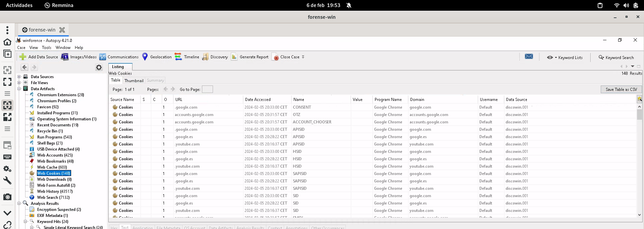Click the volume icon in system tray
The image size is (644, 229).
626,5
